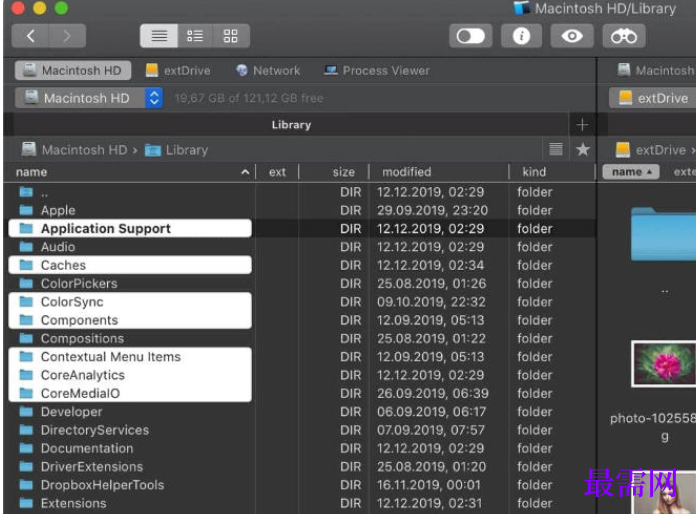Click modified date 26.09.2019, 06:39
Viewport: 696px width, 514px height.
point(432,393)
